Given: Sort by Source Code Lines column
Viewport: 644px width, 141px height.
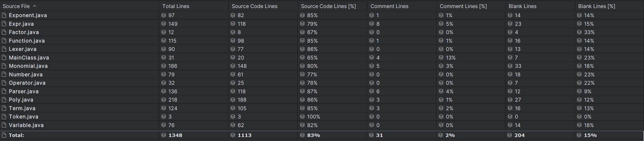Looking at the screenshot, I should point(254,6).
